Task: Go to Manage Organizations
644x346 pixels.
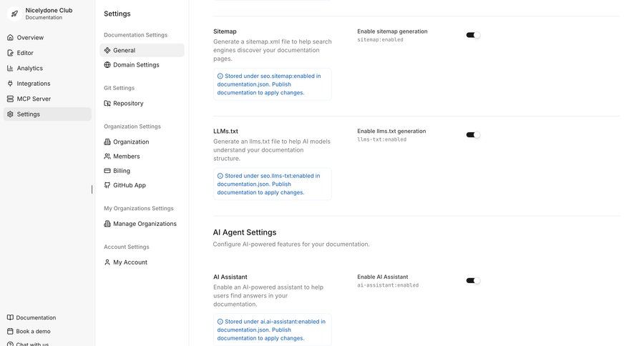Action: point(145,224)
